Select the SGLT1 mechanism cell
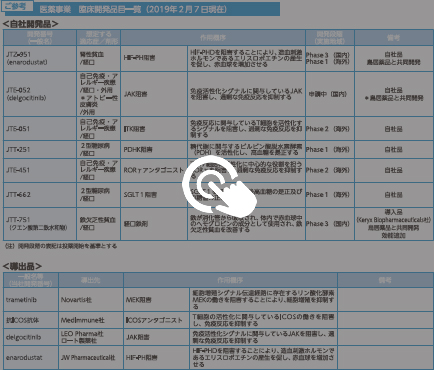The height and width of the screenshot is (370, 434). pyautogui.click(x=154, y=195)
